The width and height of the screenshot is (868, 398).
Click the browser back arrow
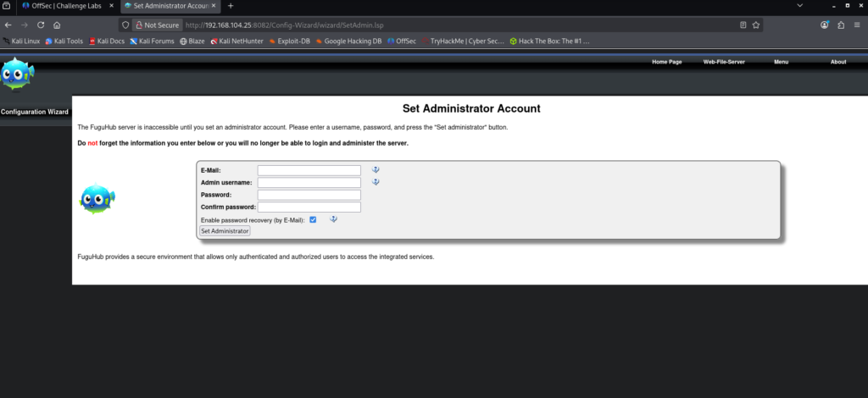pos(8,25)
